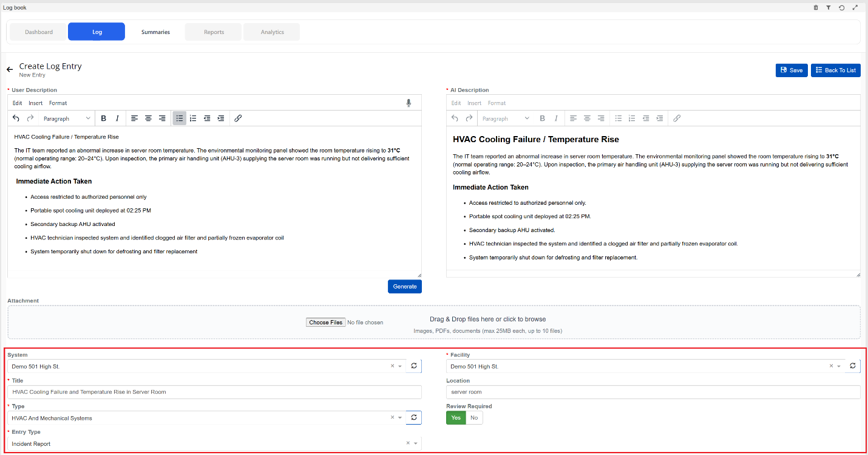Open the Facility selection dropdown
Screen dimensions: 868x455
tap(838, 366)
